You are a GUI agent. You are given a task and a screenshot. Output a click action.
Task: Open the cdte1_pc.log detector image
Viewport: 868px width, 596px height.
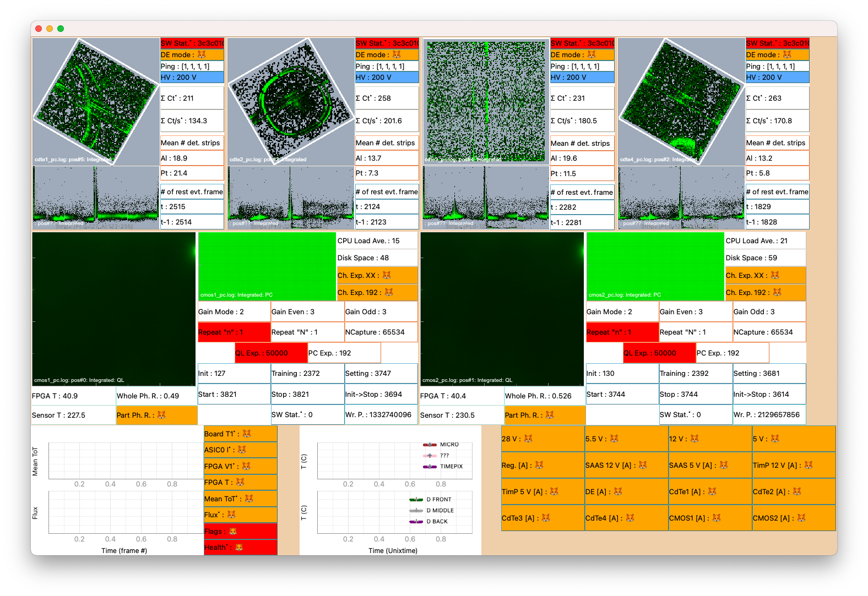click(96, 102)
